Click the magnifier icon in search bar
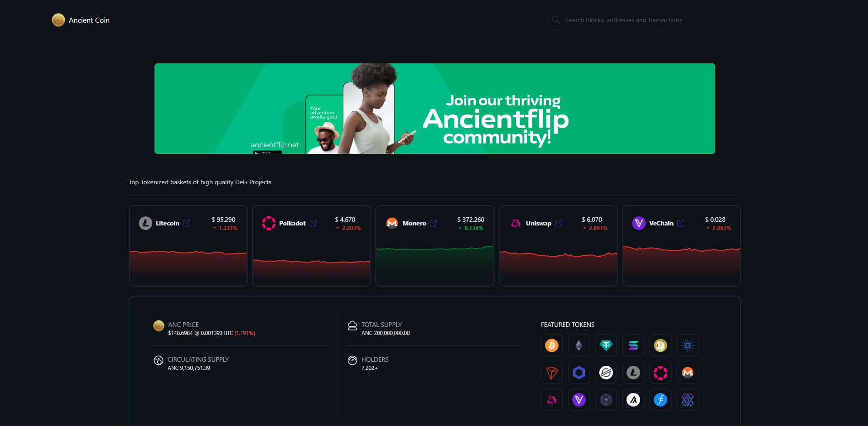868x426 pixels. [556, 20]
